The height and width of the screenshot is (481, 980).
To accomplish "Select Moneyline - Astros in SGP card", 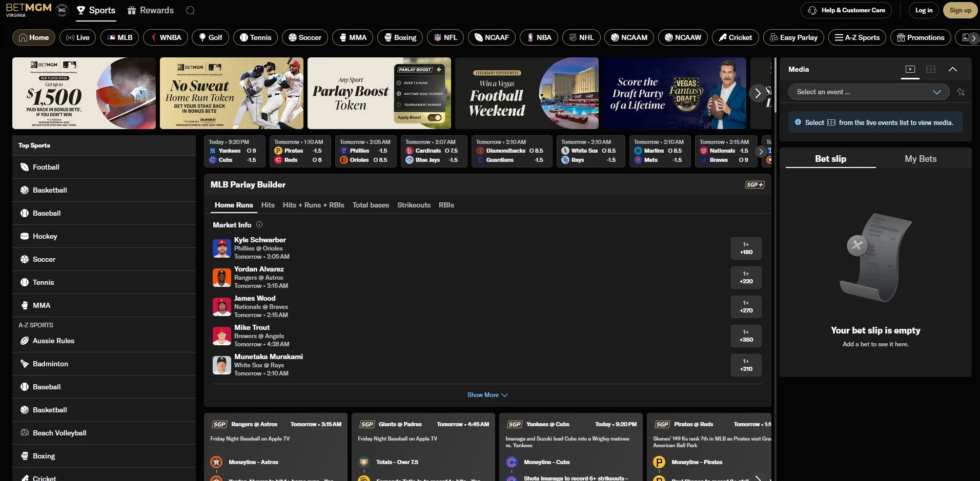I will click(253, 462).
